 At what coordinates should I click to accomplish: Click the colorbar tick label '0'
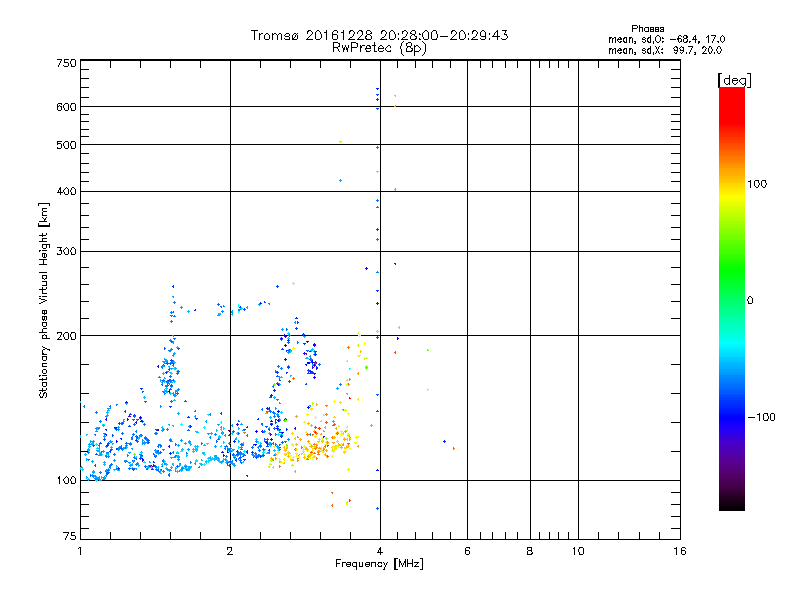coord(750,300)
